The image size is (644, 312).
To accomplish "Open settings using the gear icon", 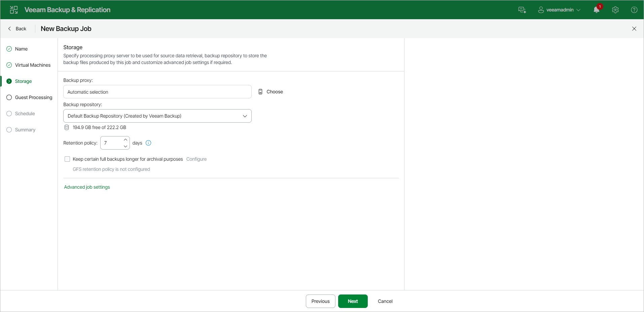I will point(615,10).
